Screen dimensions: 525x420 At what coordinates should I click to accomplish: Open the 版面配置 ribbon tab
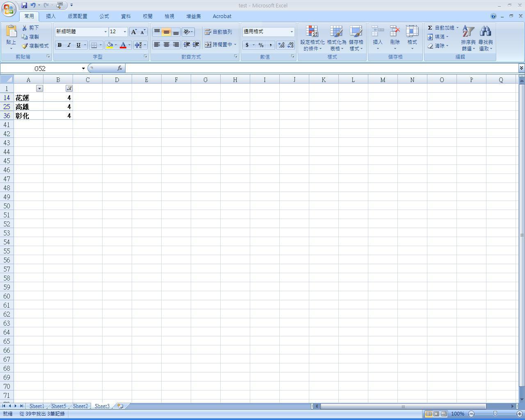pyautogui.click(x=78, y=16)
